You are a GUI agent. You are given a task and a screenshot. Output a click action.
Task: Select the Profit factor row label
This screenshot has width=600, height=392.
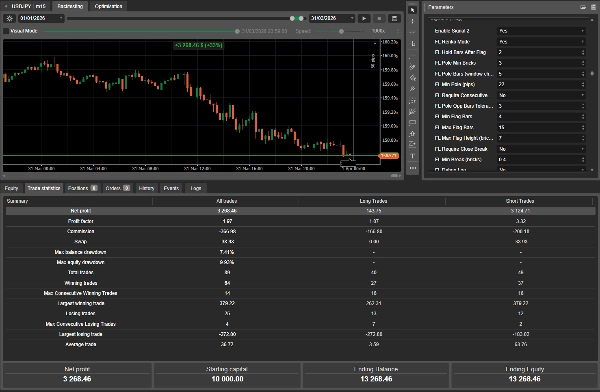(x=80, y=221)
